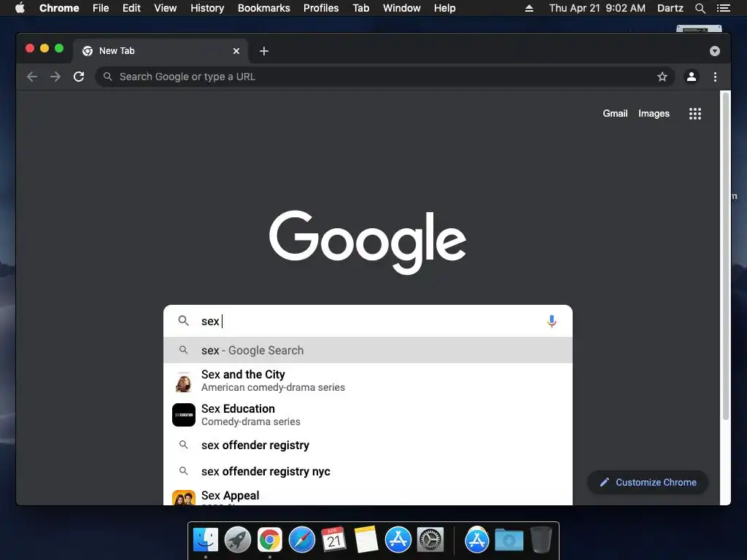
Task: Open Notes from the dock
Action: point(366,540)
